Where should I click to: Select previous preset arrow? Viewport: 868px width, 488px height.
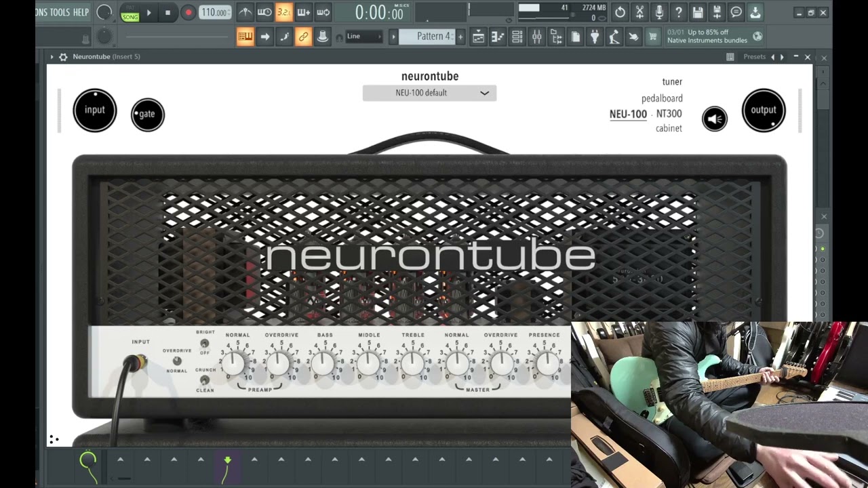click(x=772, y=57)
